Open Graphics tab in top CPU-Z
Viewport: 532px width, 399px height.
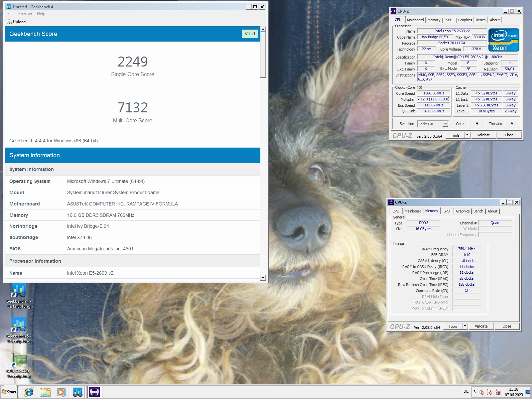coord(465,20)
